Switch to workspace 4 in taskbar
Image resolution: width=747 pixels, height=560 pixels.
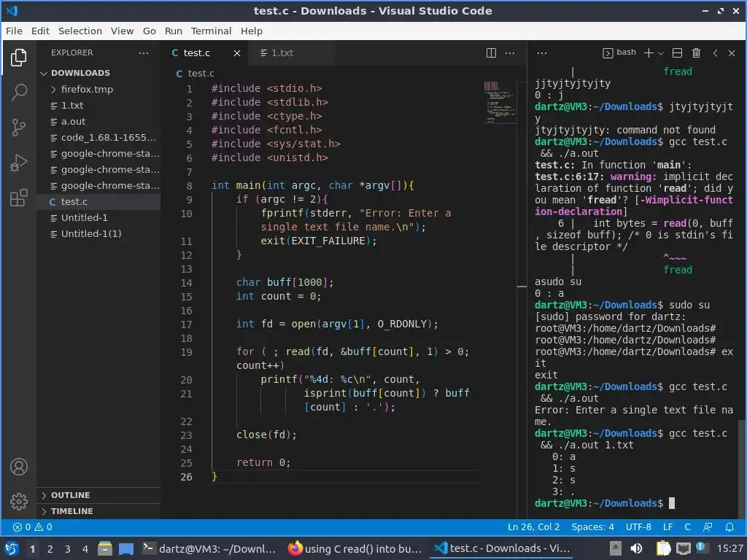click(85, 549)
